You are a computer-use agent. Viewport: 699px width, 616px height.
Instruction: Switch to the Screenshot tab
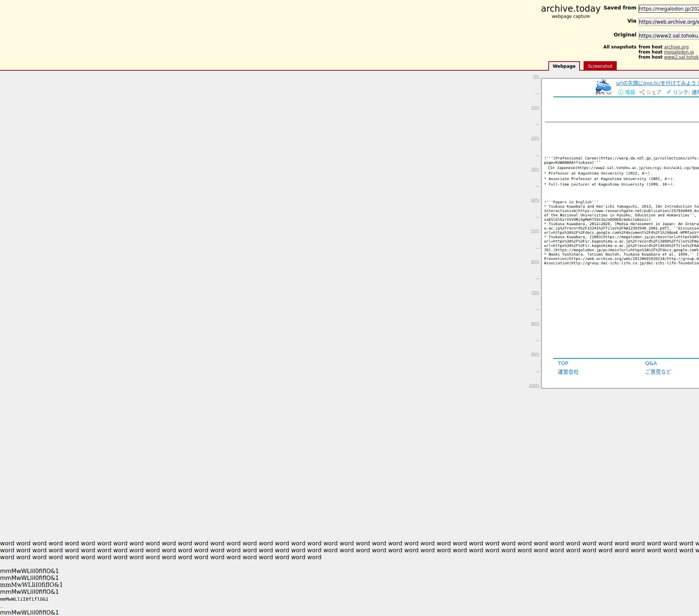tap(600, 66)
